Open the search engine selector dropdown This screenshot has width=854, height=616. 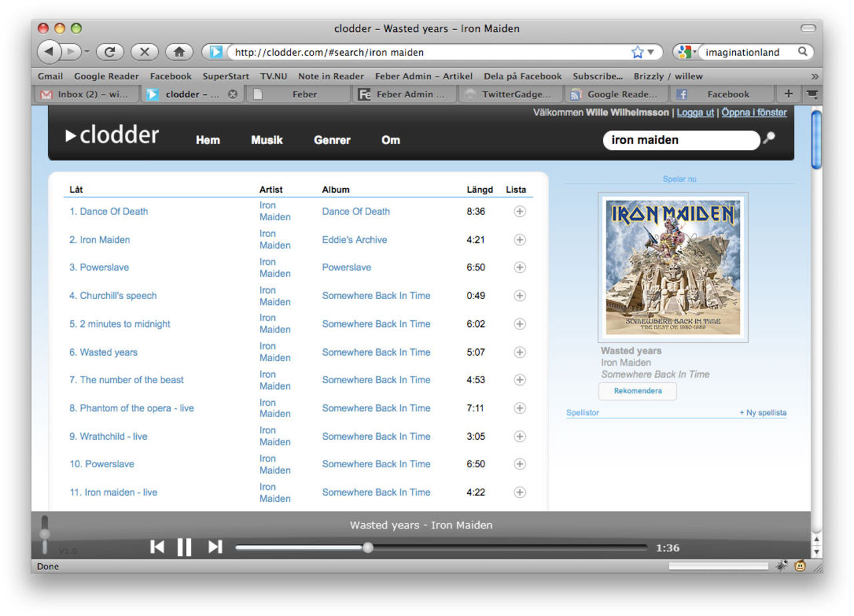click(685, 52)
